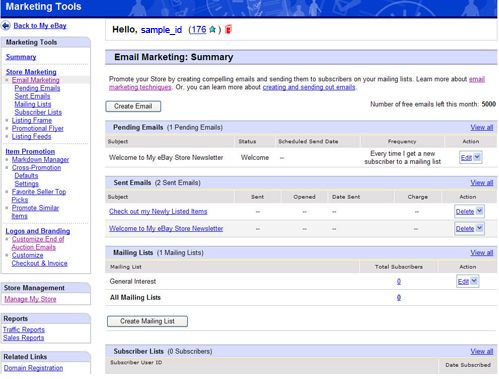Click the feedback star icon next to 176
Image resolution: width=499 pixels, height=379 pixels.
[212, 30]
